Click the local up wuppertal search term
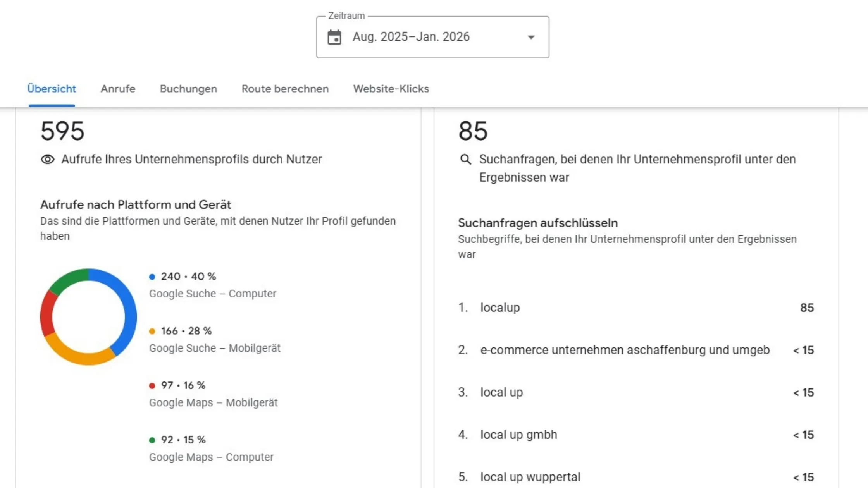 tap(530, 477)
